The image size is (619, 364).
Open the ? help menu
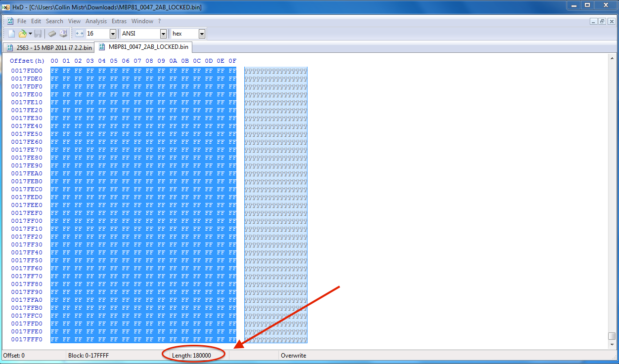159,21
